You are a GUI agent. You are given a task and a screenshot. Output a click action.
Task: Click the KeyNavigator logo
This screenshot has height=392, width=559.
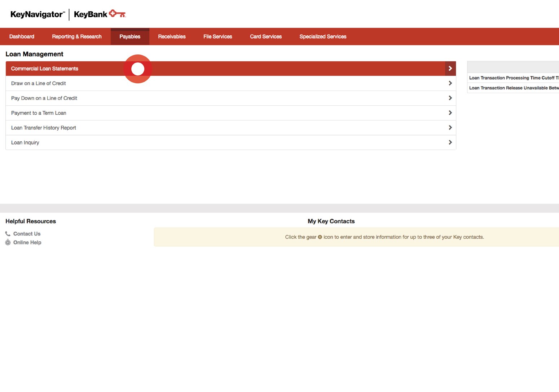tap(35, 14)
